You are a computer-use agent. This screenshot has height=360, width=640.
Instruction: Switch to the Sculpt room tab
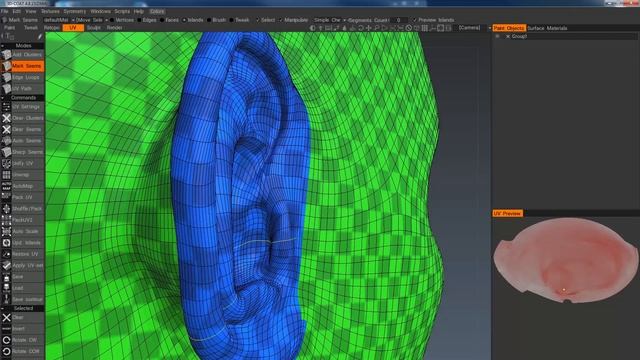click(x=94, y=28)
